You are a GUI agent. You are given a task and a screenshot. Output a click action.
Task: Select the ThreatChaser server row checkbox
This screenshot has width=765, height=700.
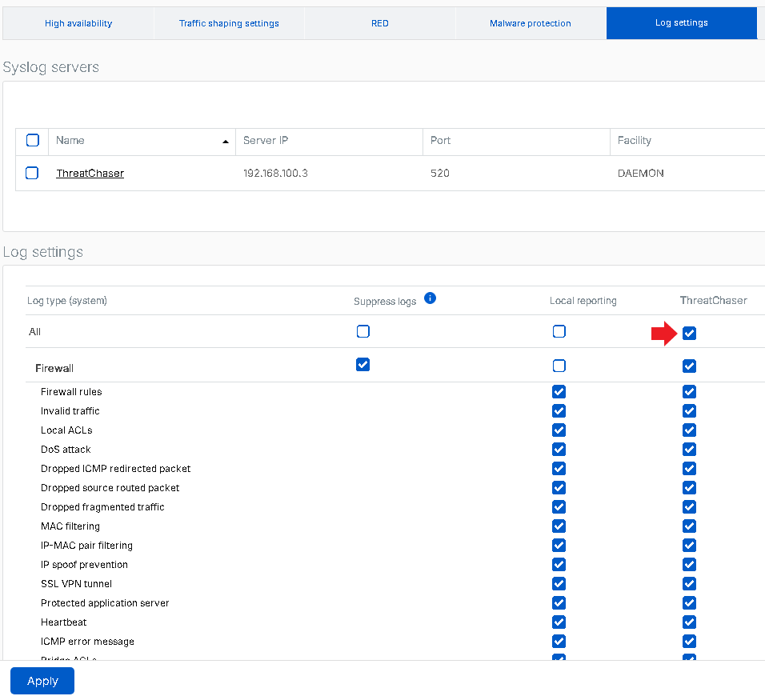coord(32,173)
